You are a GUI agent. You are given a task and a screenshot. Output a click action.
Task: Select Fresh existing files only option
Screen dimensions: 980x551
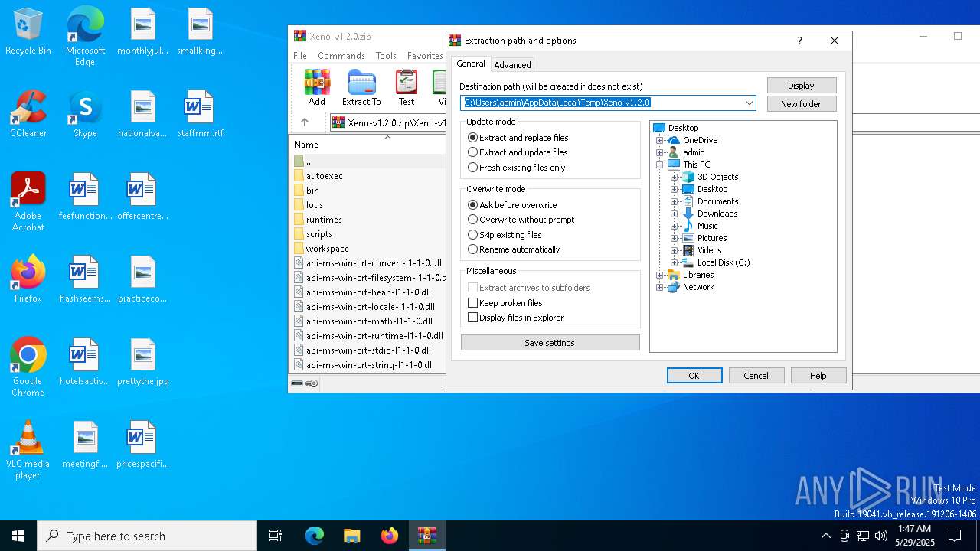[x=516, y=168]
